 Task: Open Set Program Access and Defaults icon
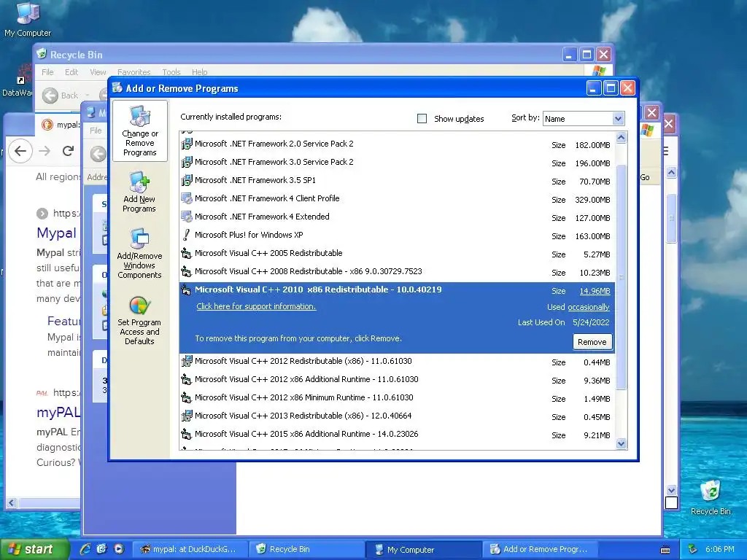pyautogui.click(x=139, y=320)
